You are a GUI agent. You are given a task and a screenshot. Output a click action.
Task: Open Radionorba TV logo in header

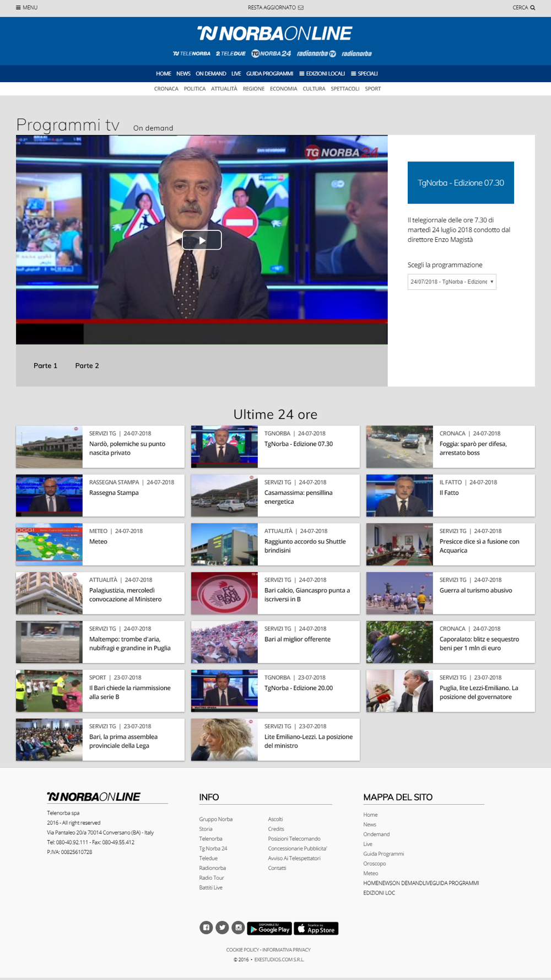coord(316,53)
